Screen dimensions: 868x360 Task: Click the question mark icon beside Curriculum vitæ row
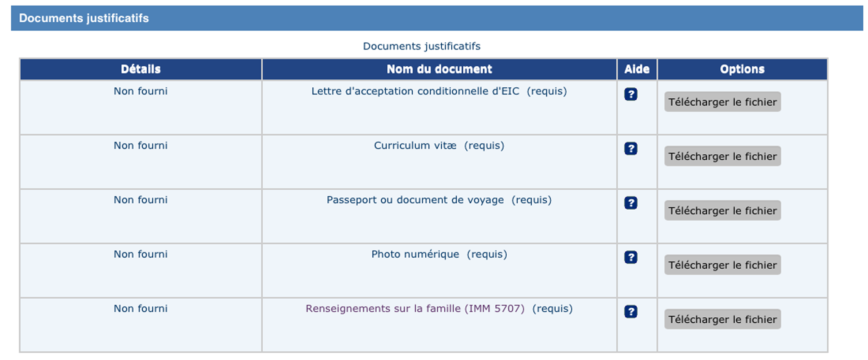tap(631, 148)
